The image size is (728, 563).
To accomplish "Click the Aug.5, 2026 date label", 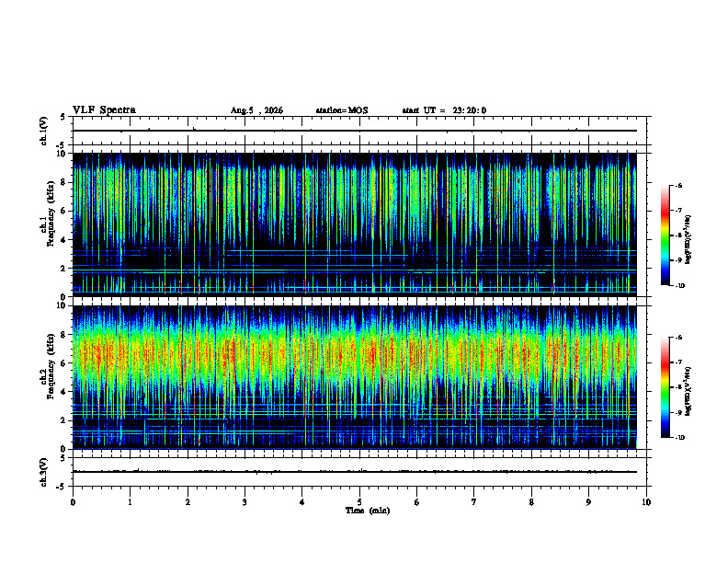I will click(256, 110).
